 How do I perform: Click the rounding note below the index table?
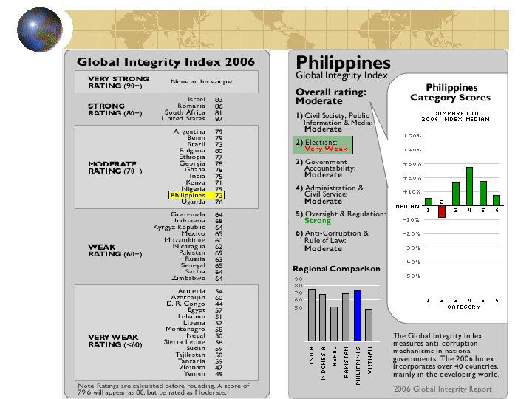pyautogui.click(x=163, y=389)
